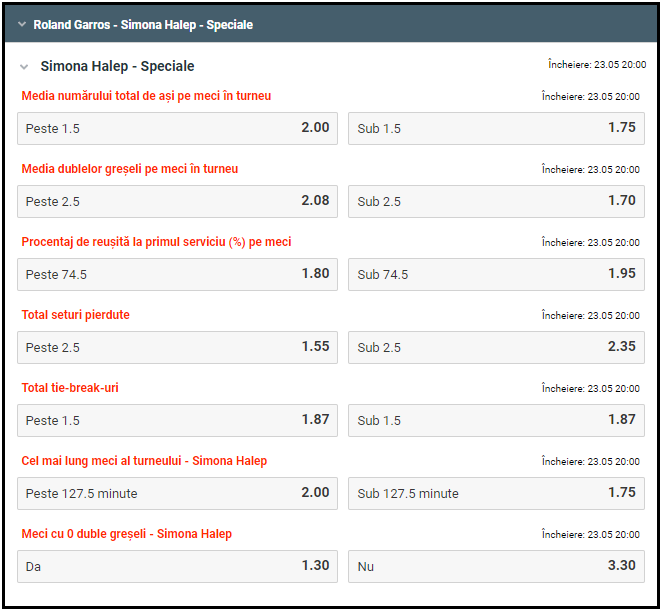Choose Peste 2.5 sets lost at 1.55

177,347
